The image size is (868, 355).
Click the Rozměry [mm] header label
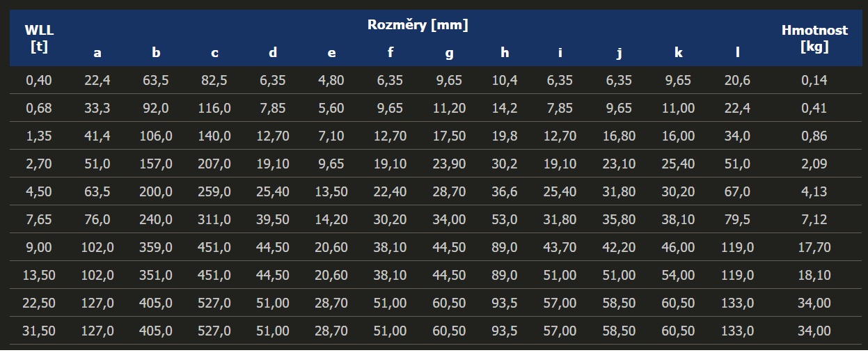pyautogui.click(x=418, y=26)
